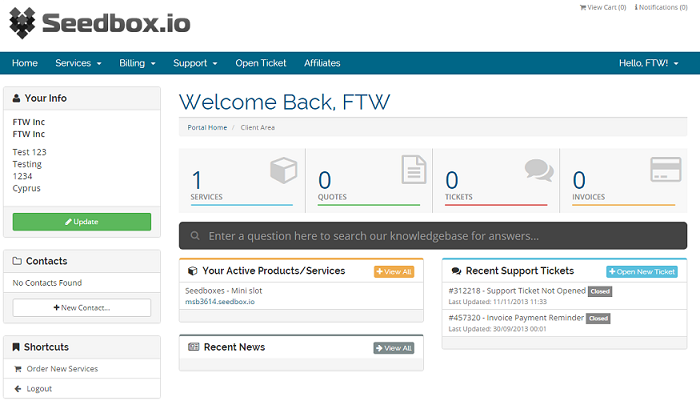Expand the Support dropdown menu
Screen dimensions: 700x413
pos(195,63)
